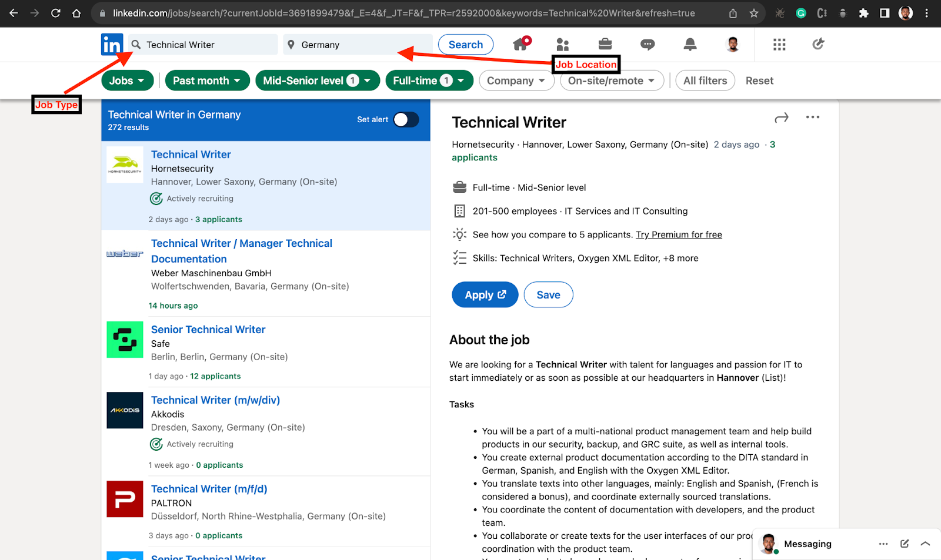Save the Technical Writer job
Screen dimensions: 941x560
[548, 295]
